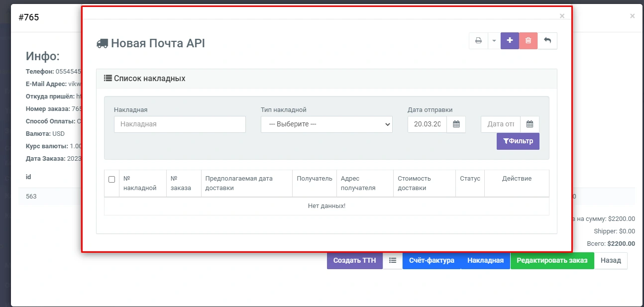Click the Редактировать заказ button
This screenshot has width=644, height=307.
coord(552,260)
